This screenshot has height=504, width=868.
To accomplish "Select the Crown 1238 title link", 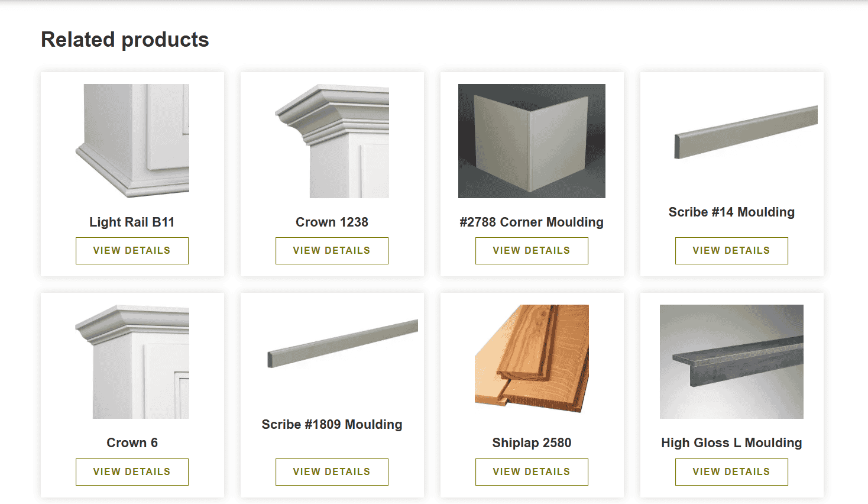I will click(332, 222).
